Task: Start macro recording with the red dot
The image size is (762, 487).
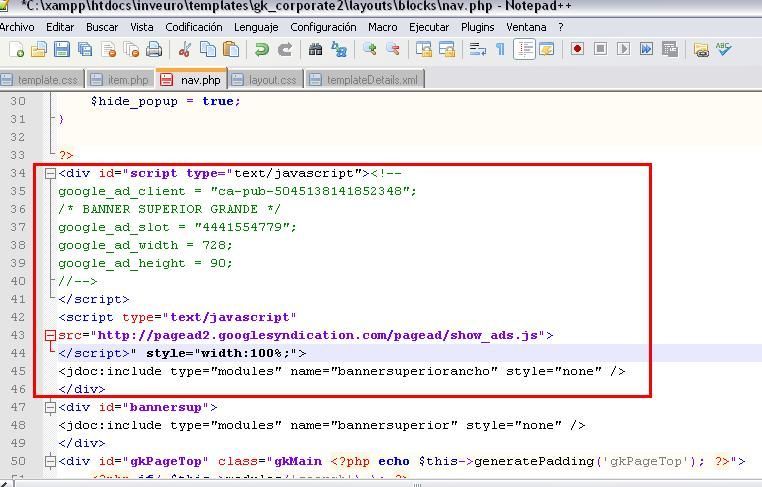Action: pos(577,50)
